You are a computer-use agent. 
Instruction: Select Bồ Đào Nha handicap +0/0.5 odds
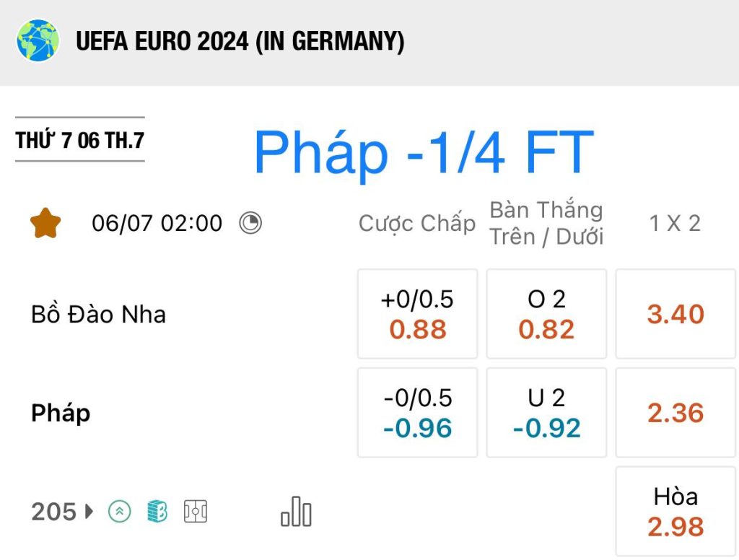[x=418, y=314]
